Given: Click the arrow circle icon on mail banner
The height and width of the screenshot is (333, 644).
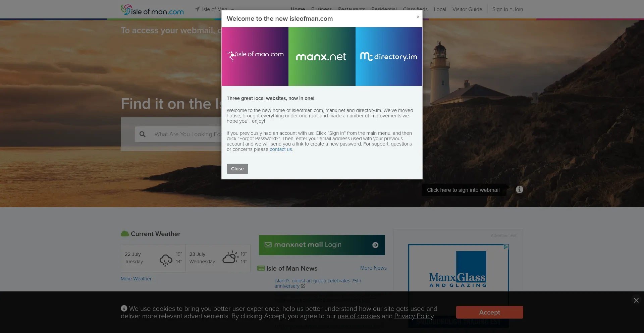Looking at the screenshot, I should 375,245.
